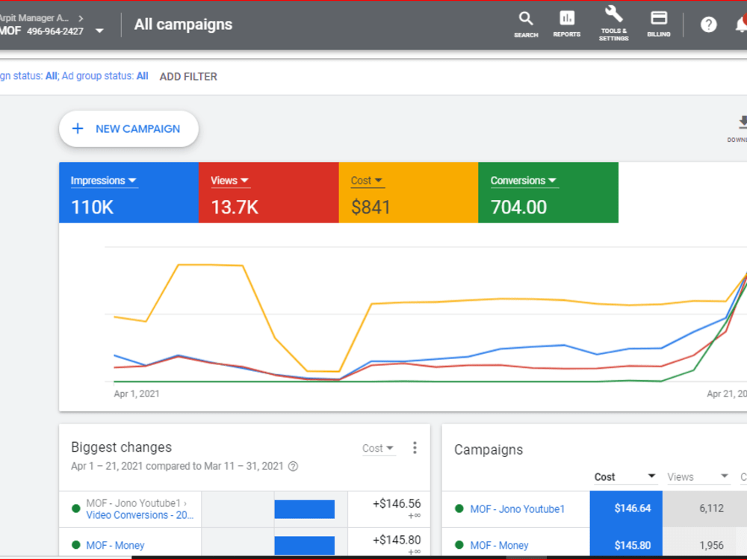Open notifications bell
747x560 pixels.
coord(741,24)
